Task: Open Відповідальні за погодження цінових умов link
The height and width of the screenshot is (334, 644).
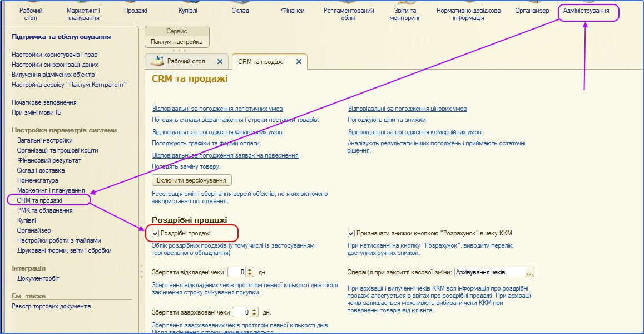Action: click(x=407, y=109)
